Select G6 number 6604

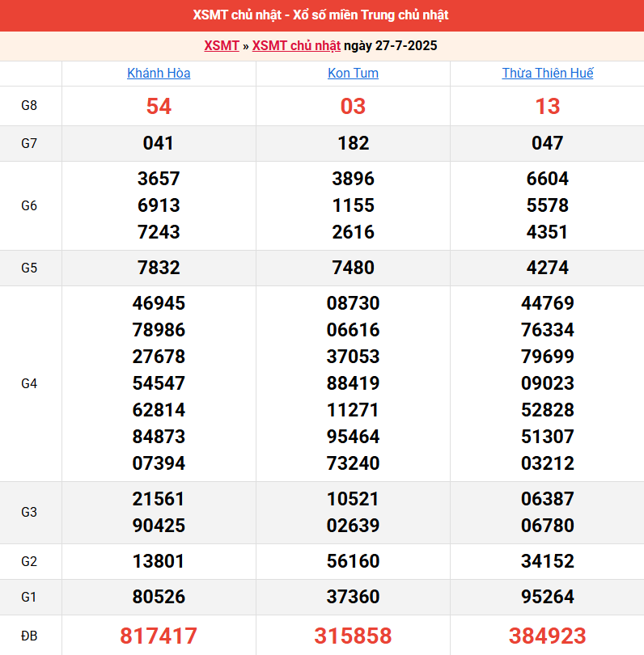(548, 179)
